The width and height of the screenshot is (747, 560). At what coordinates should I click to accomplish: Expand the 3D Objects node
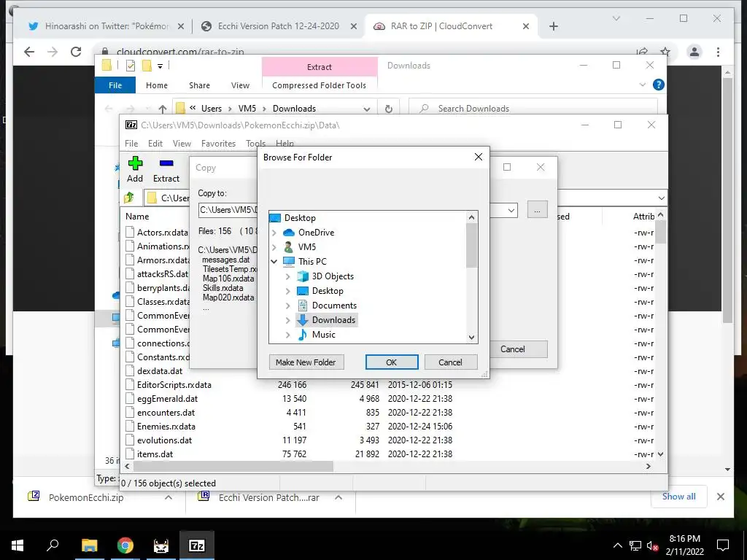287,276
